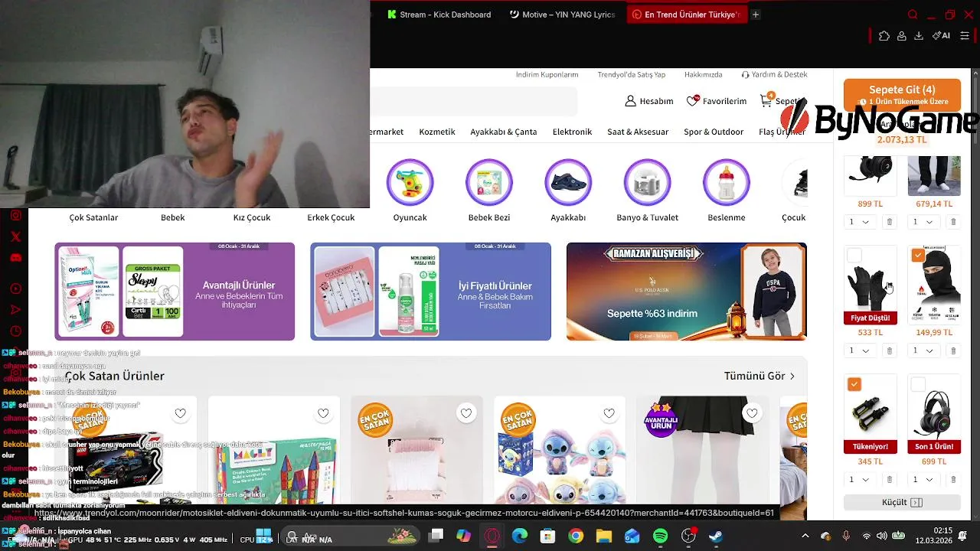Favorite the black skirt product card
This screenshot has height=551, width=980.
coord(752,413)
